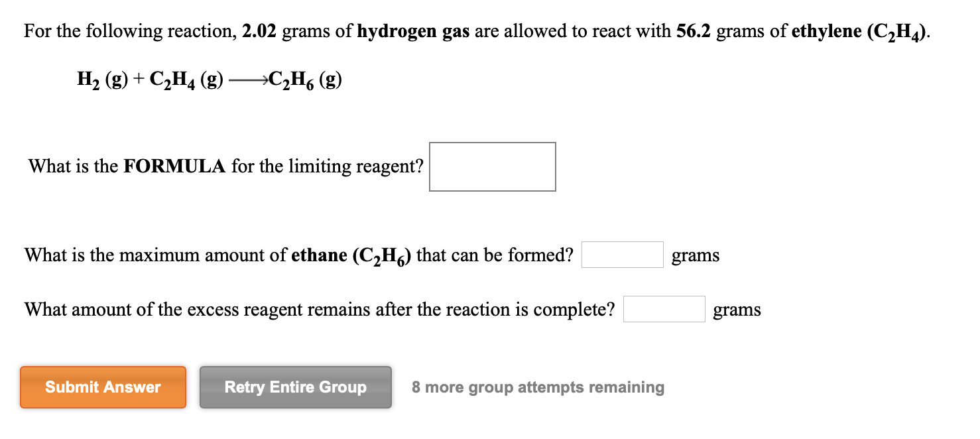Click the maximum amount question text
This screenshot has width=980, height=439.
(x=297, y=255)
